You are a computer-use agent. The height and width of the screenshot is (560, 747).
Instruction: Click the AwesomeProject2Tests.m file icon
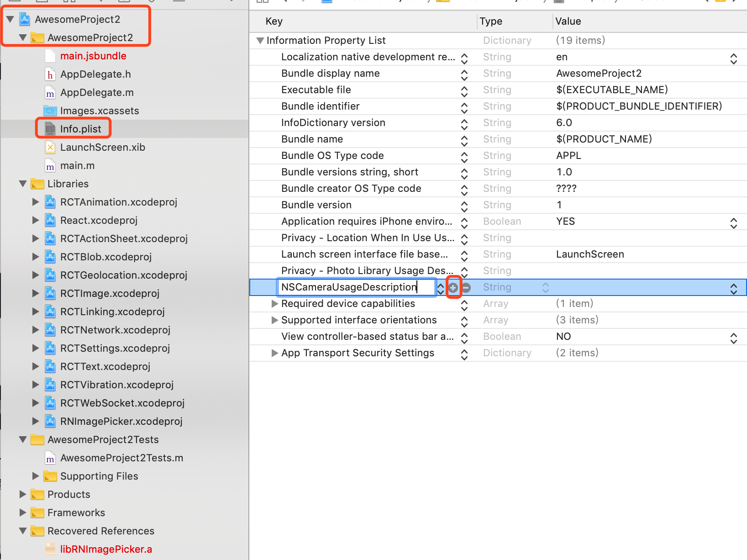tap(50, 458)
